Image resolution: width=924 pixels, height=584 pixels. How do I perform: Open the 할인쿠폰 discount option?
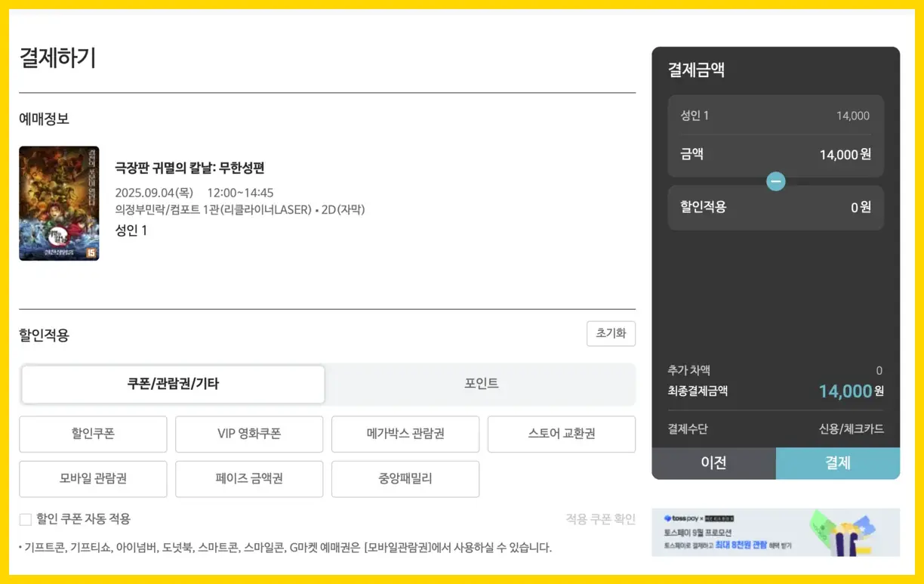point(93,434)
